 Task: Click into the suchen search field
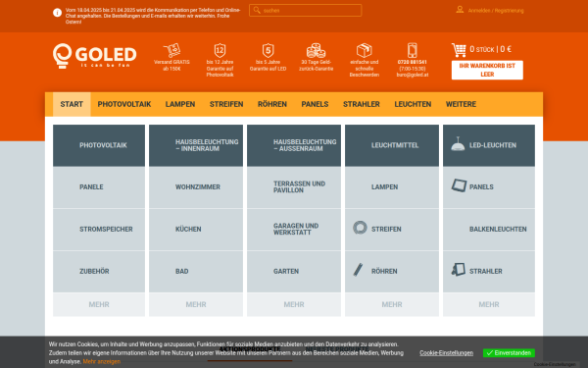pos(305,10)
